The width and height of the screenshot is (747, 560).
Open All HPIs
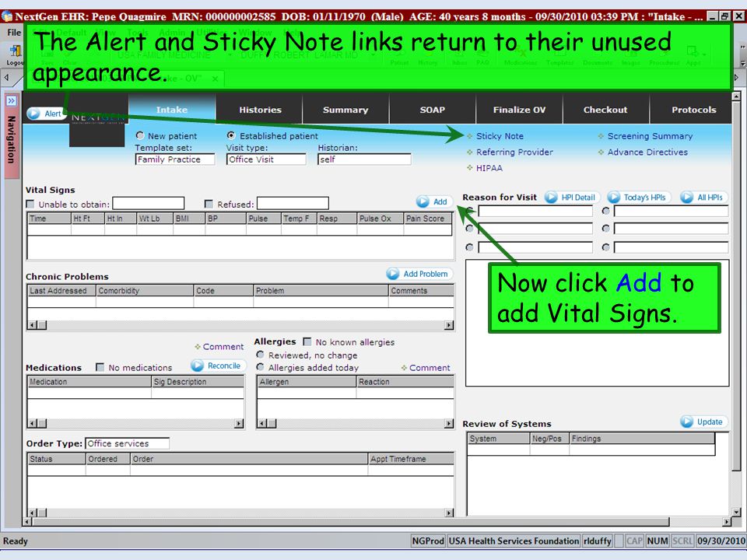703,197
